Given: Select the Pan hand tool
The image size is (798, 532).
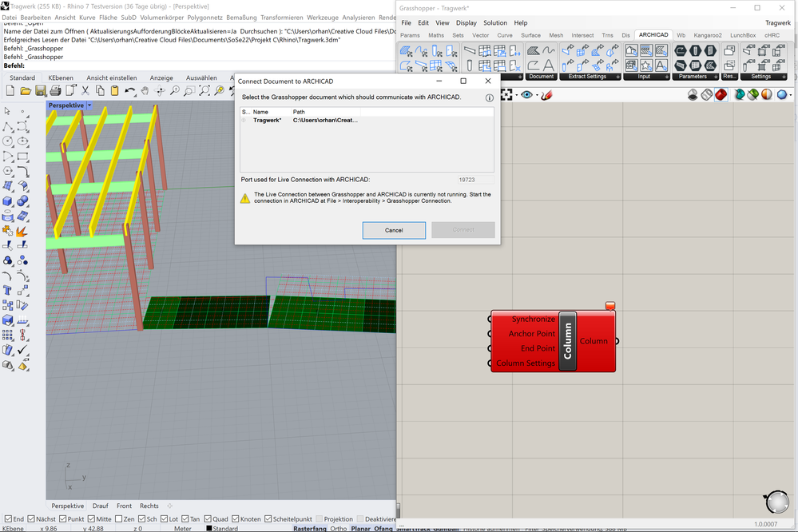Looking at the screenshot, I should [145, 90].
